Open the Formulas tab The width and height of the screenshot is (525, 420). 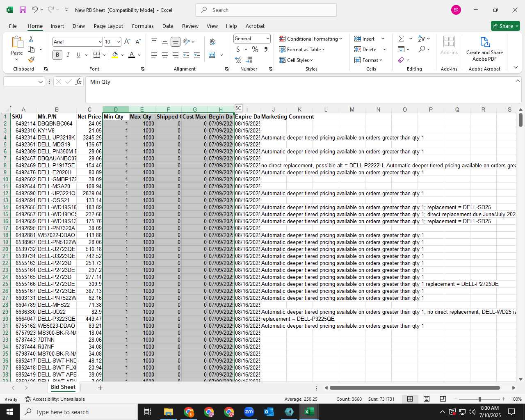[x=143, y=26]
